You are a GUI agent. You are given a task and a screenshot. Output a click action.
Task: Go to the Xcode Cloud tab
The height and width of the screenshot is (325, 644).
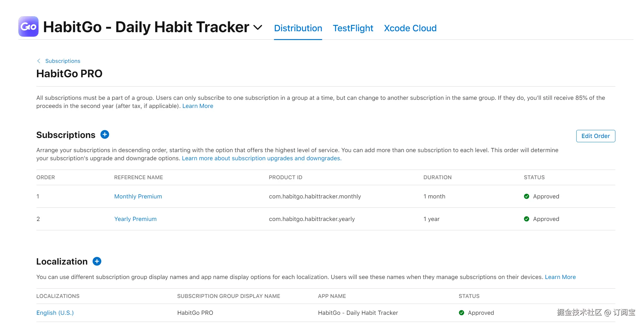click(410, 28)
